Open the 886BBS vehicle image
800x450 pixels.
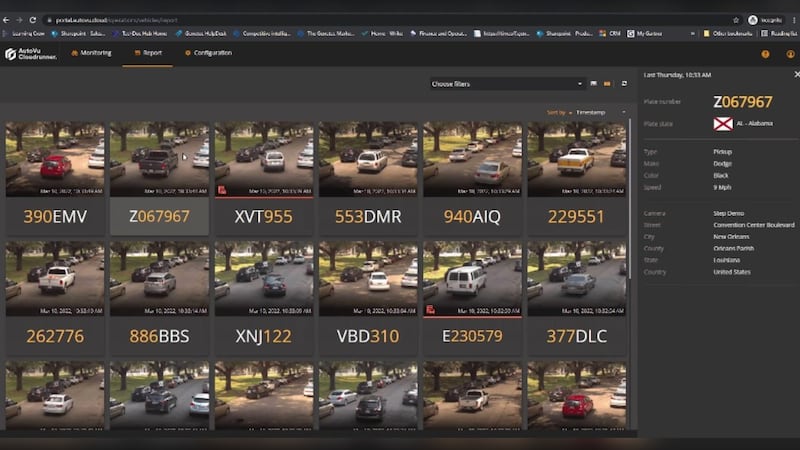tap(159, 279)
